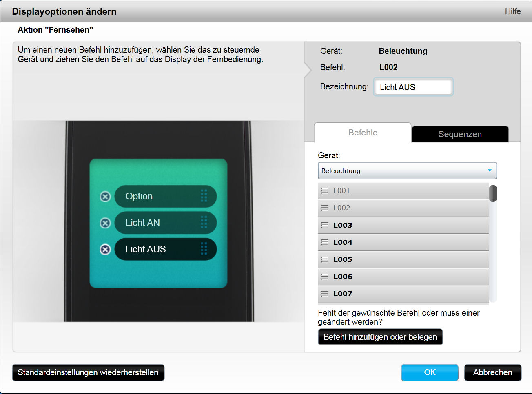Cancel with the Abbrechen button
This screenshot has width=532, height=394.
point(492,372)
